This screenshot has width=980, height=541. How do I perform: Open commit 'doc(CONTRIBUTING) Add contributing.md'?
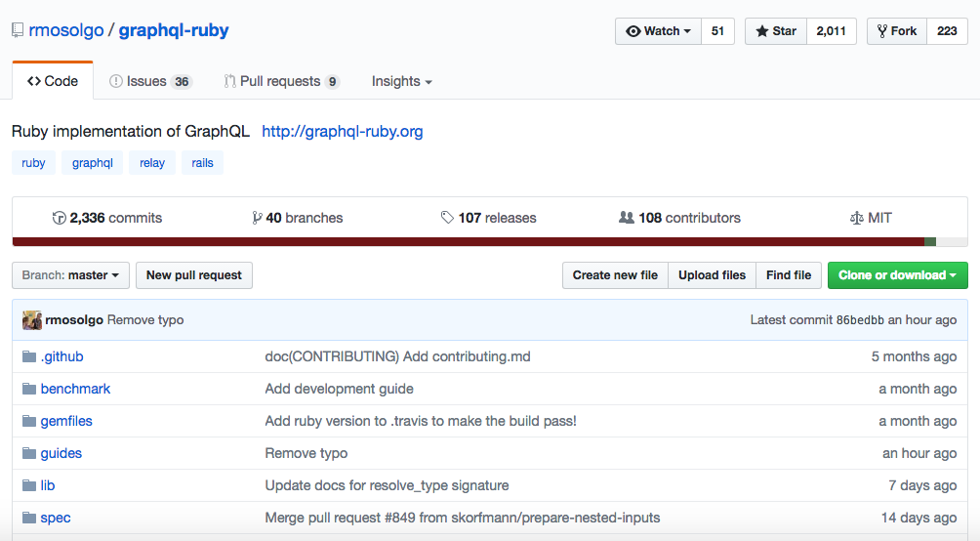pos(397,356)
